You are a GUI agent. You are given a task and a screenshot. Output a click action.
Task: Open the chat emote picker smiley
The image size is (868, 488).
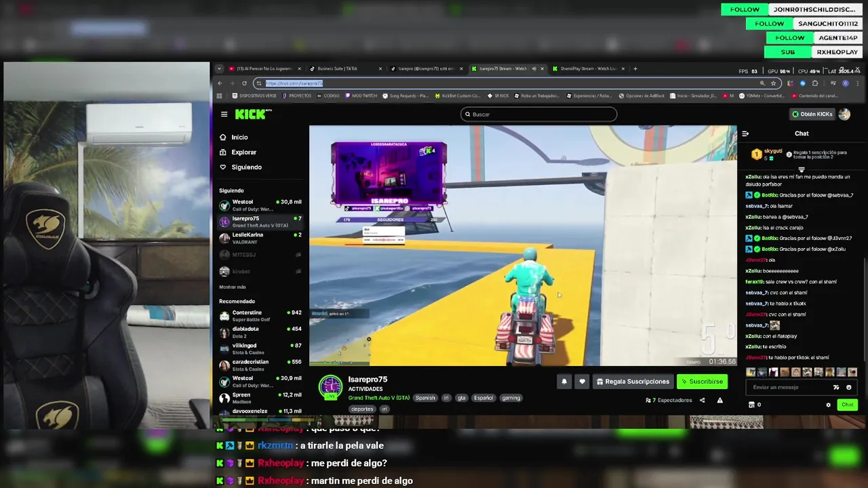[848, 387]
